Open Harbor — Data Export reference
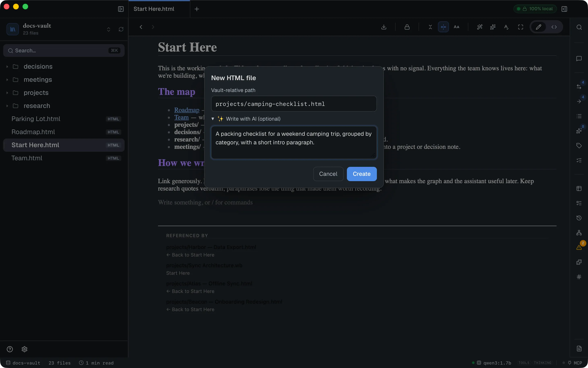 click(x=211, y=247)
